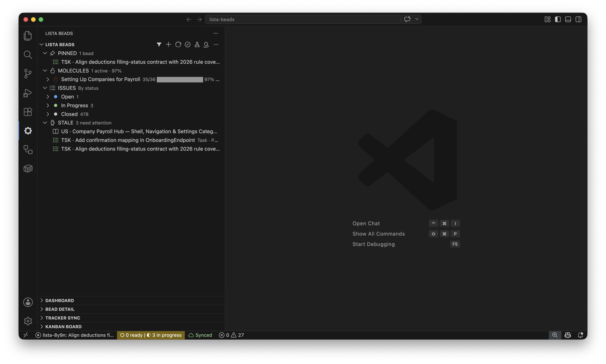This screenshot has height=364, width=606.
Task: Open Source Control view in activity bar
Action: [x=28, y=73]
